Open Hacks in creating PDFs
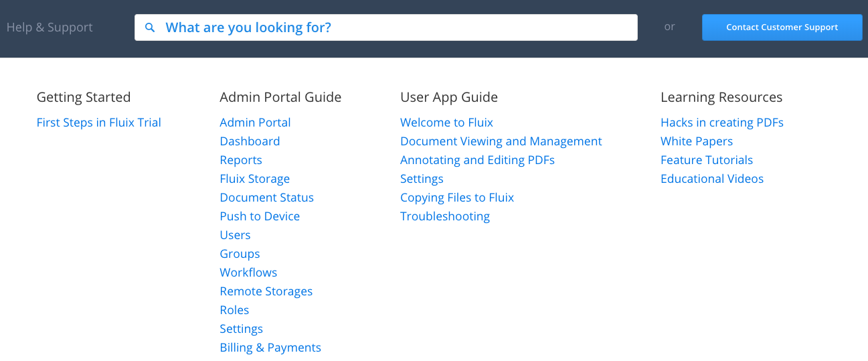The width and height of the screenshot is (868, 361). click(721, 123)
